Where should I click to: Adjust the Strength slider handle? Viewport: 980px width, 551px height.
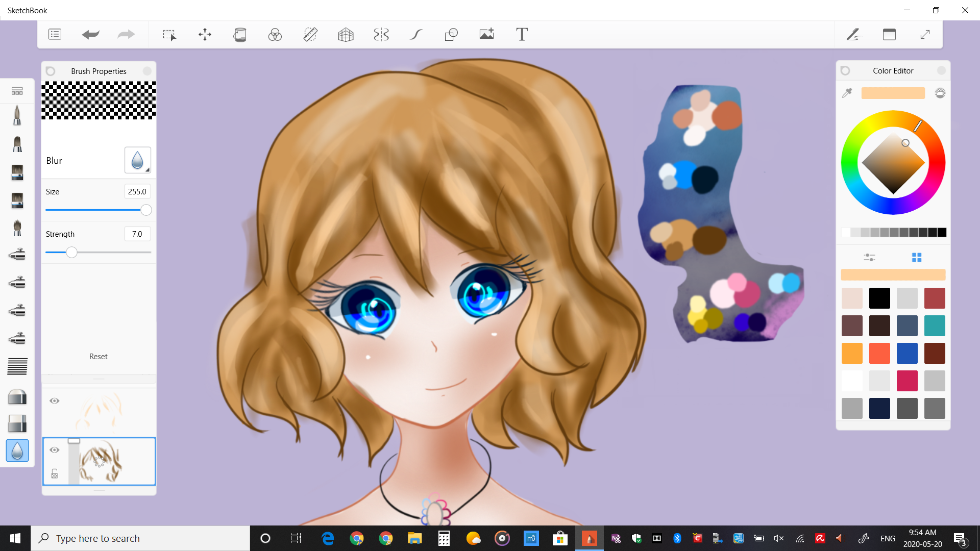pyautogui.click(x=71, y=252)
